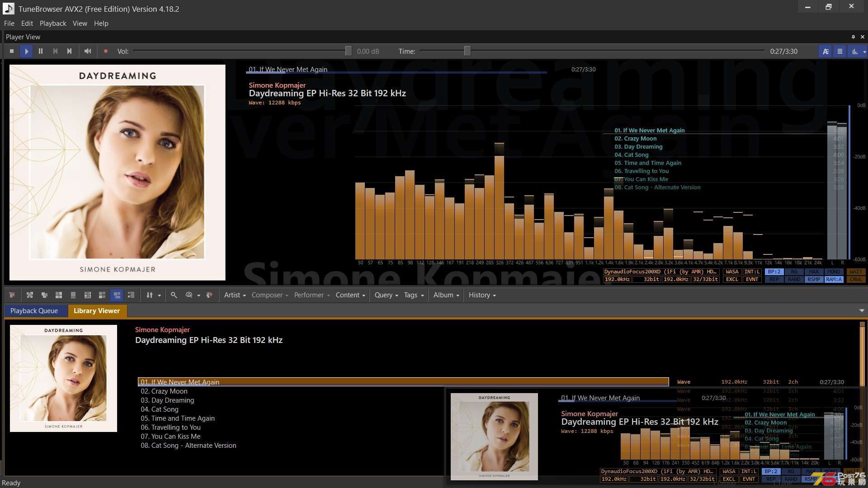Click the first red-arrow icon in library toolbar
This screenshot has width=868, height=488.
[x=12, y=295]
